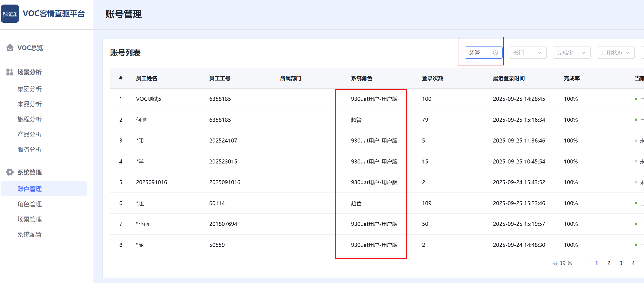Viewport: 644px width, 283px height.
Task: Open 集团分析 menu item
Action: coord(29,89)
